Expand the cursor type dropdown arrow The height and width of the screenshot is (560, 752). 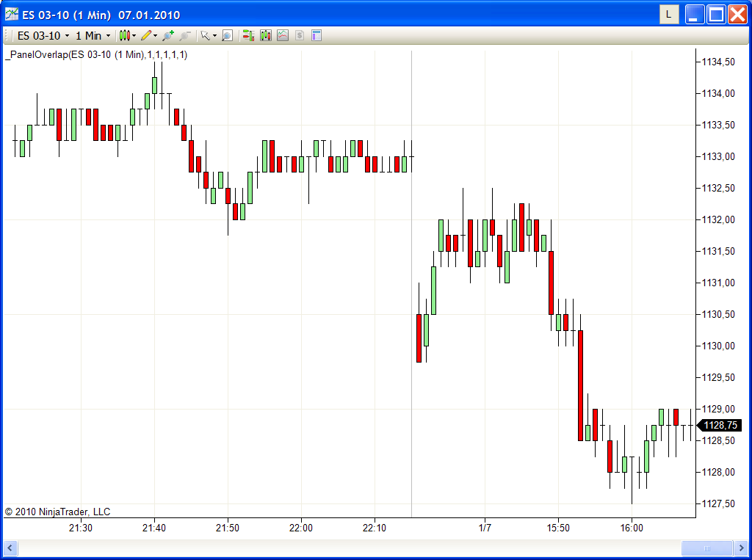(x=214, y=35)
